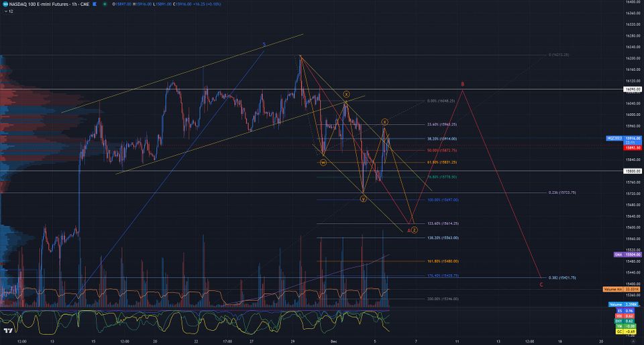Viewport: 644px width, 345px height.
Task: Click the 15600.00 price axis label
Action: (x=633, y=227)
